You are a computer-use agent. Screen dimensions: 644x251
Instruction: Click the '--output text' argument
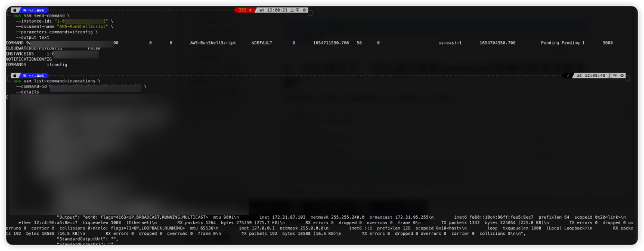tap(32, 38)
